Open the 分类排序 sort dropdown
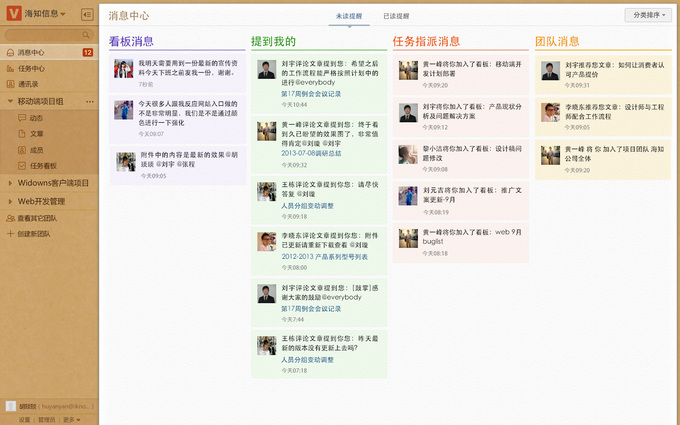 [x=648, y=15]
